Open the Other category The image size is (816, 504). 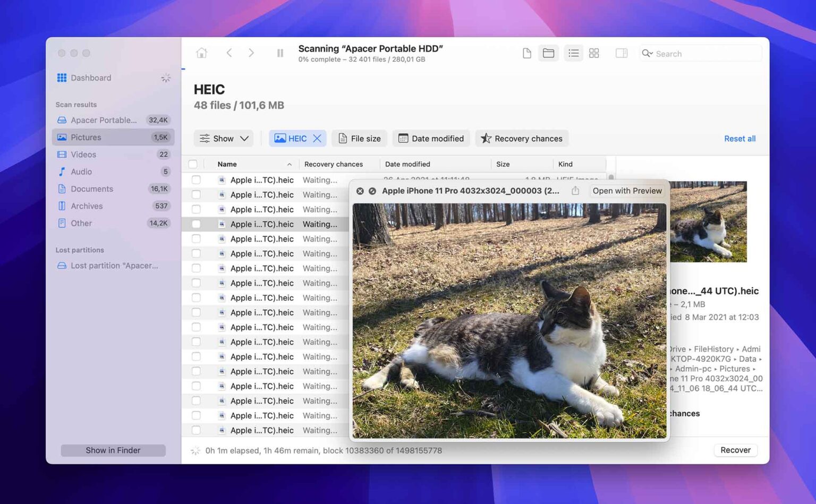click(x=113, y=223)
